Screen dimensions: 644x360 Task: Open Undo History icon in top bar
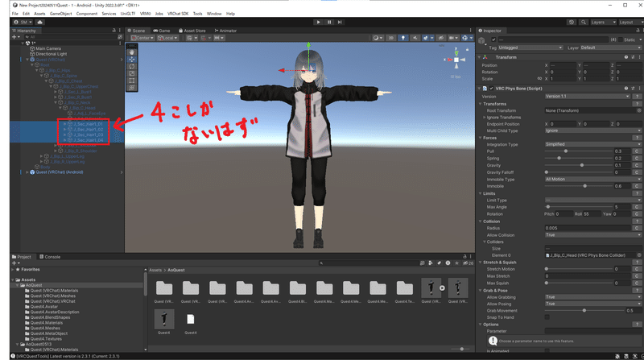pos(572,23)
